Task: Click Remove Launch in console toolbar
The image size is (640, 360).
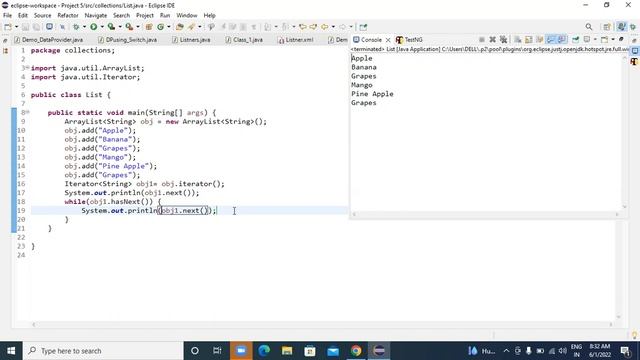Action: pyautogui.click(x=493, y=40)
